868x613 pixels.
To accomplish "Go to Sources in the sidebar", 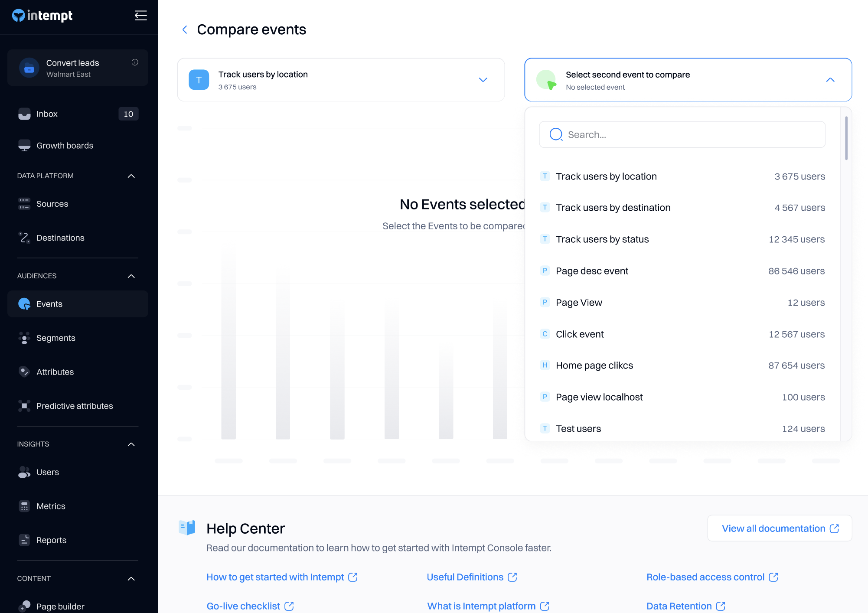I will [x=52, y=204].
